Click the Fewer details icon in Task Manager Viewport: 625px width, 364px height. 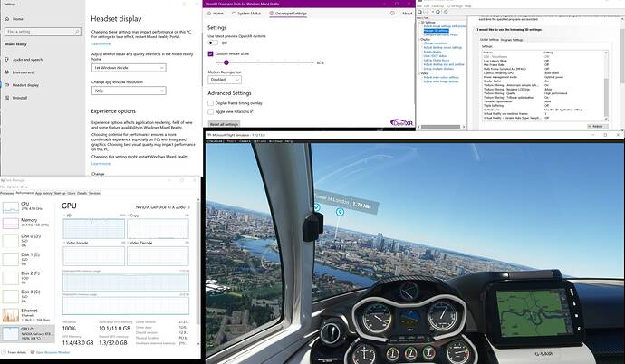(x=4, y=352)
